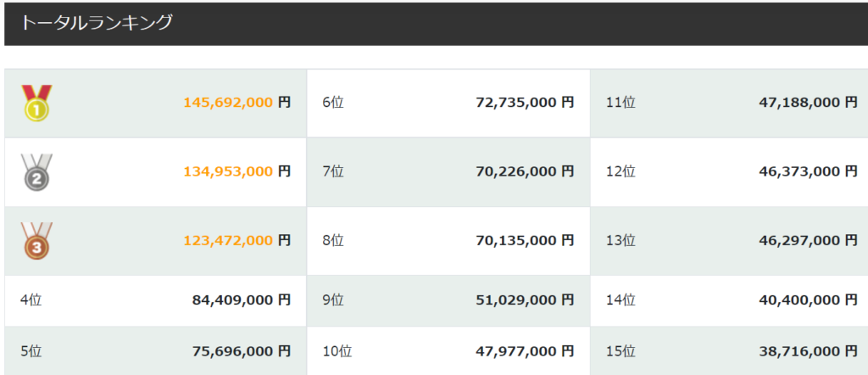Select the 145,692,000 円 first-place amount
Viewport: 868px width, 375px height.
[236, 103]
